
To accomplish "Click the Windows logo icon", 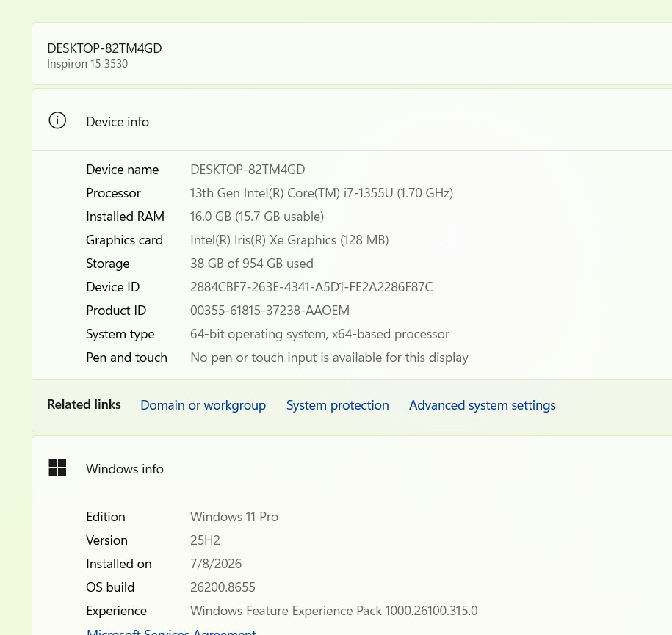I will click(x=57, y=468).
